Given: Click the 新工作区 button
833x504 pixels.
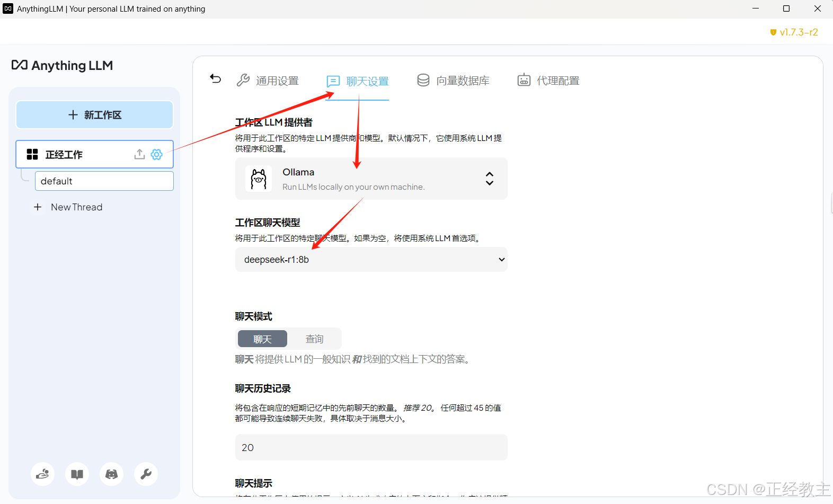Looking at the screenshot, I should 95,115.
